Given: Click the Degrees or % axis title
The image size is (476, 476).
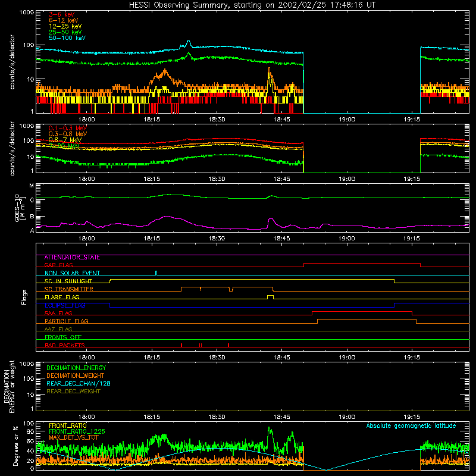Looking at the screenshot, I should 15,446.
